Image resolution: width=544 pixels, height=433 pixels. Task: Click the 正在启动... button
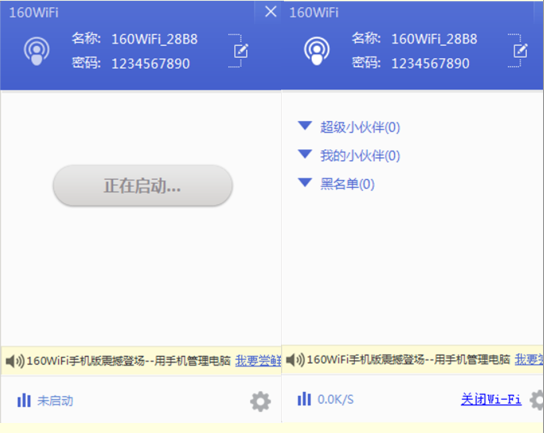(143, 186)
